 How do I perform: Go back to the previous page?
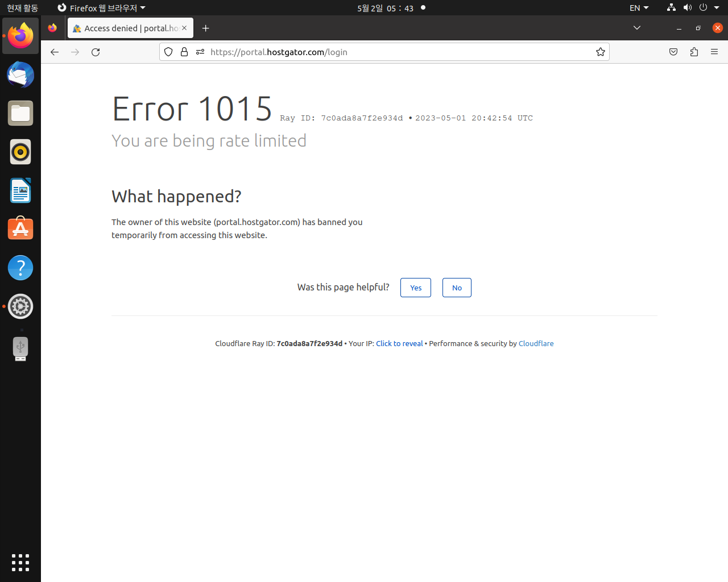(55, 52)
